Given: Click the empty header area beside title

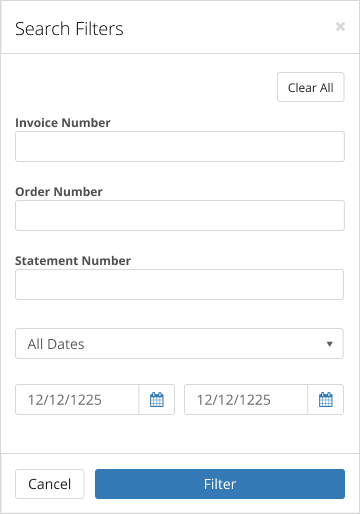Looking at the screenshot, I should 227,27.
